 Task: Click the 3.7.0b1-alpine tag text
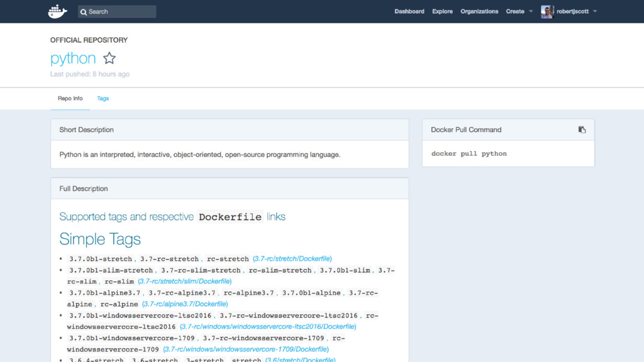311,293
